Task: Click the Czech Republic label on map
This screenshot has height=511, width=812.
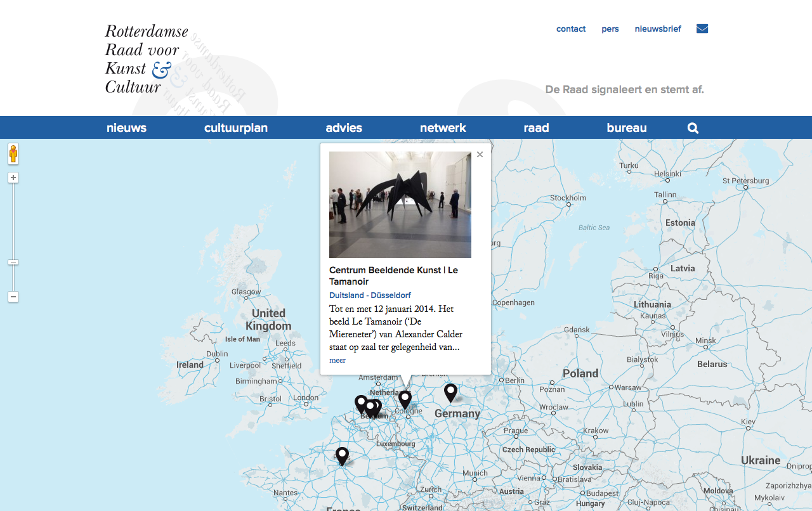Action: click(528, 450)
